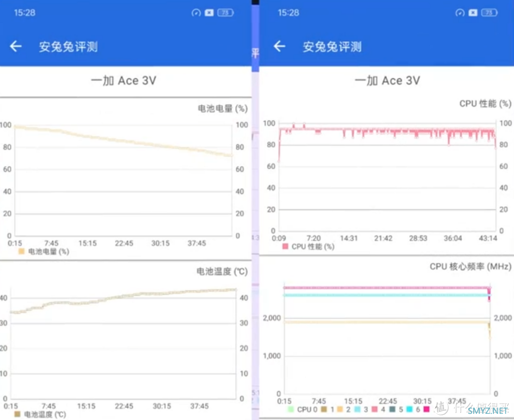The image size is (514, 420).
Task: Tap the 安兔兔评测 title in the right screen
Action: [x=332, y=47]
